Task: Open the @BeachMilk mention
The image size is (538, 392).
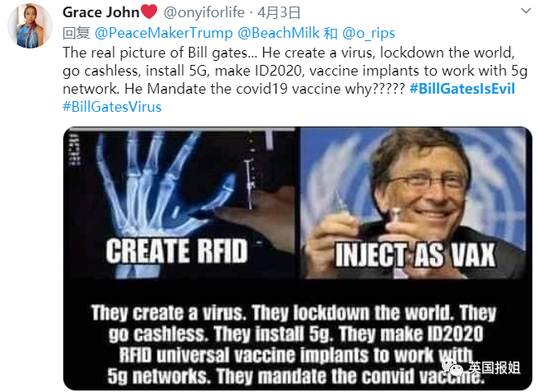Action: tap(278, 33)
